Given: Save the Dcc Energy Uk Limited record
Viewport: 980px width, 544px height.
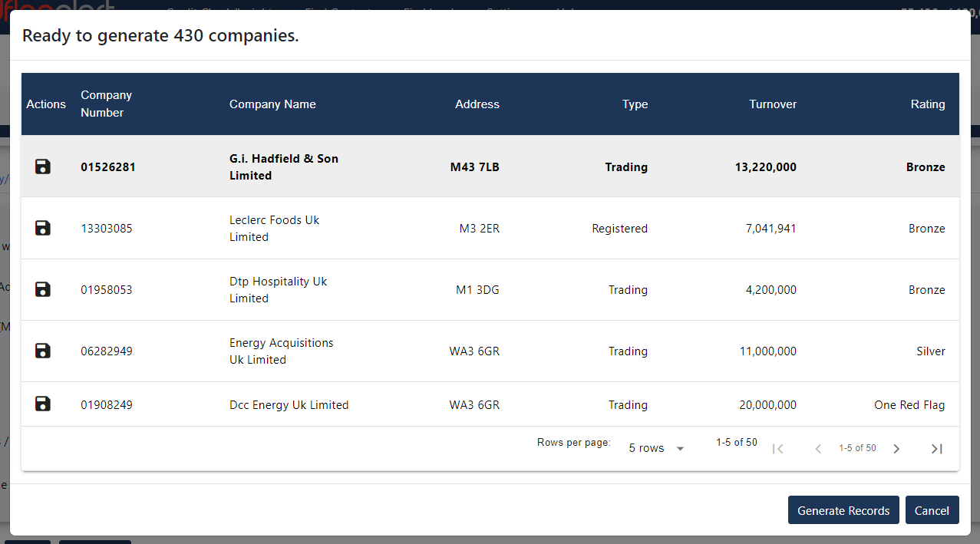Looking at the screenshot, I should pyautogui.click(x=43, y=404).
